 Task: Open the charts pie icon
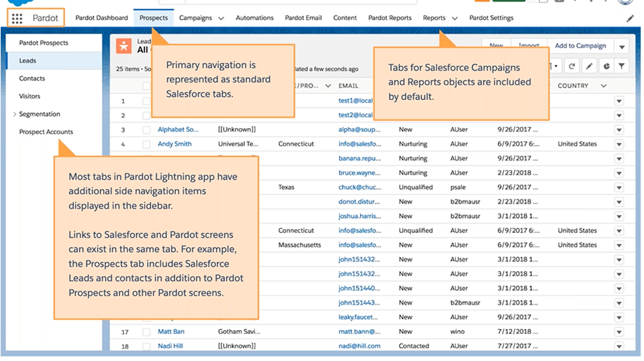(606, 66)
